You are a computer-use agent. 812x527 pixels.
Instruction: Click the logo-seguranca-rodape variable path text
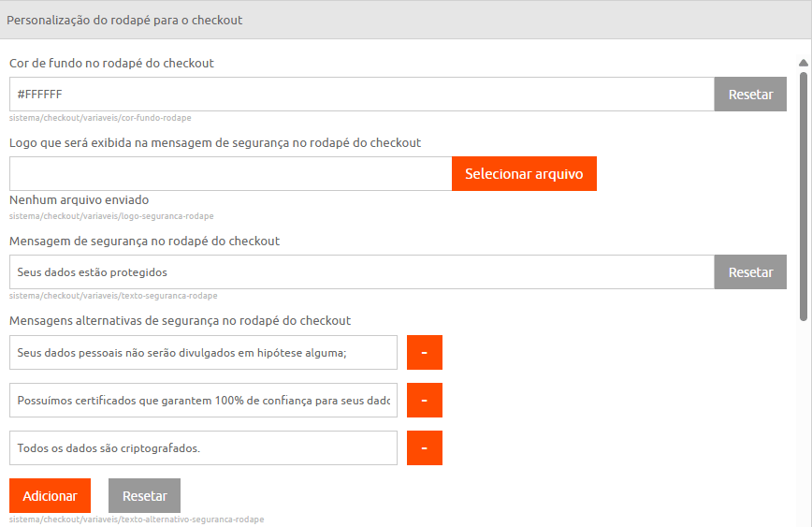(x=105, y=216)
